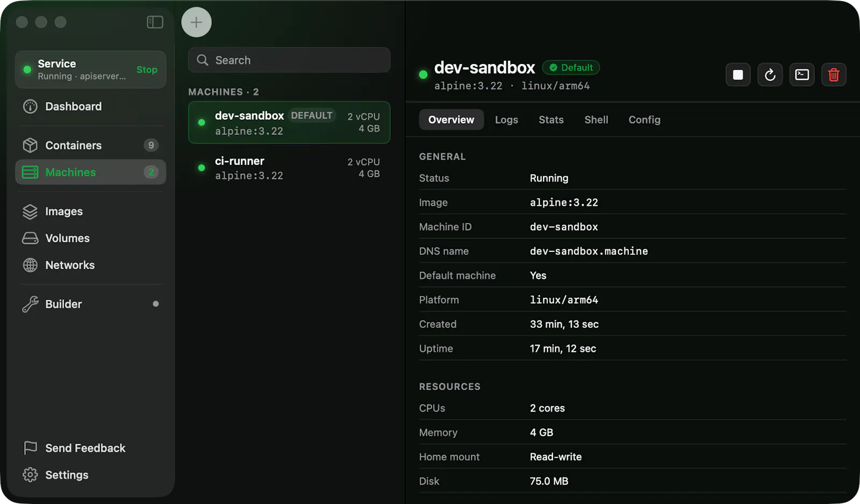
Task: Click the Created value '33 min, 13 sec'
Action: 564,324
